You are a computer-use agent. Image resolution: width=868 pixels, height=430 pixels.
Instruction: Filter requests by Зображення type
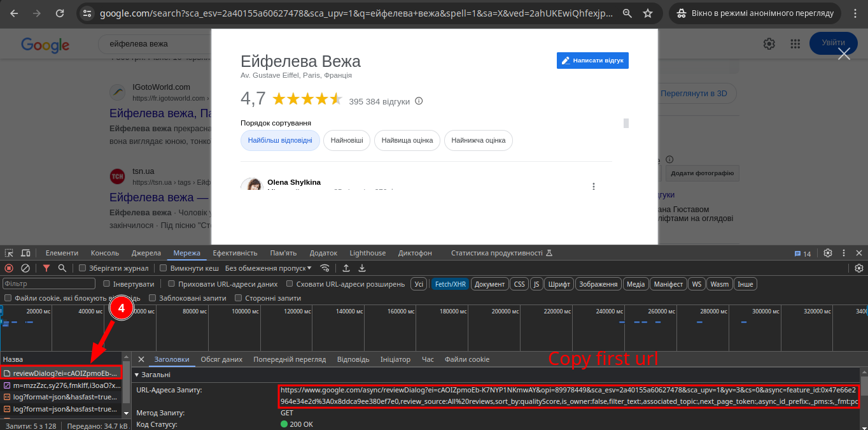599,284
